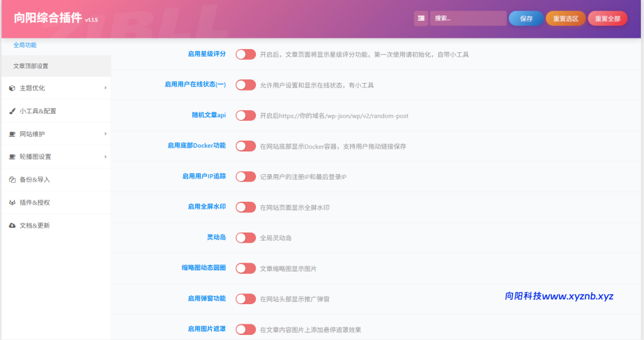Click the brush icon next to 小工具&配置
644x340 pixels.
coord(13,111)
